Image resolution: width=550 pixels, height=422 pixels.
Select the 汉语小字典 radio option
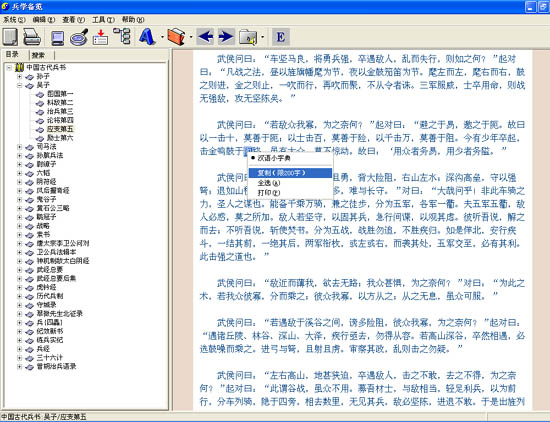click(x=271, y=158)
